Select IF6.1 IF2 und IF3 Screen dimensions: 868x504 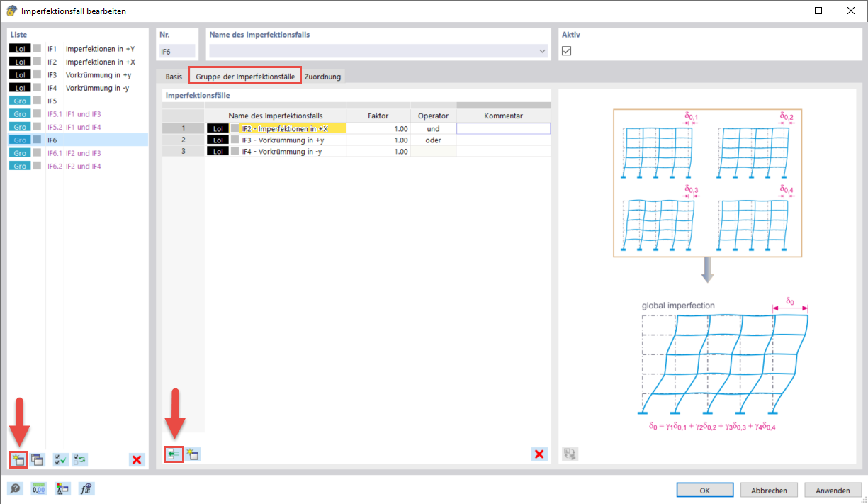78,153
